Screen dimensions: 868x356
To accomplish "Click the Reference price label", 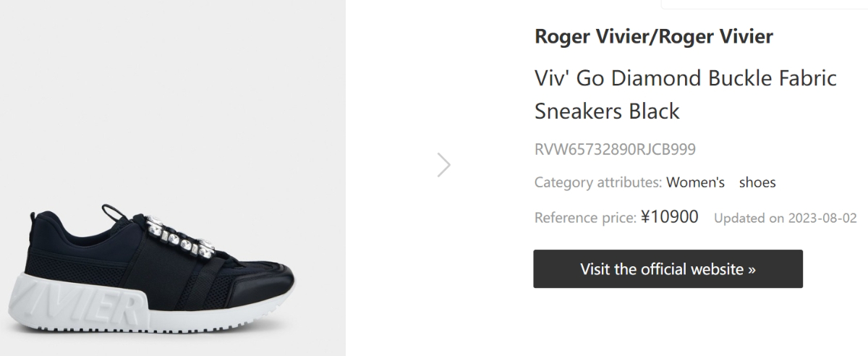I will pyautogui.click(x=585, y=218).
